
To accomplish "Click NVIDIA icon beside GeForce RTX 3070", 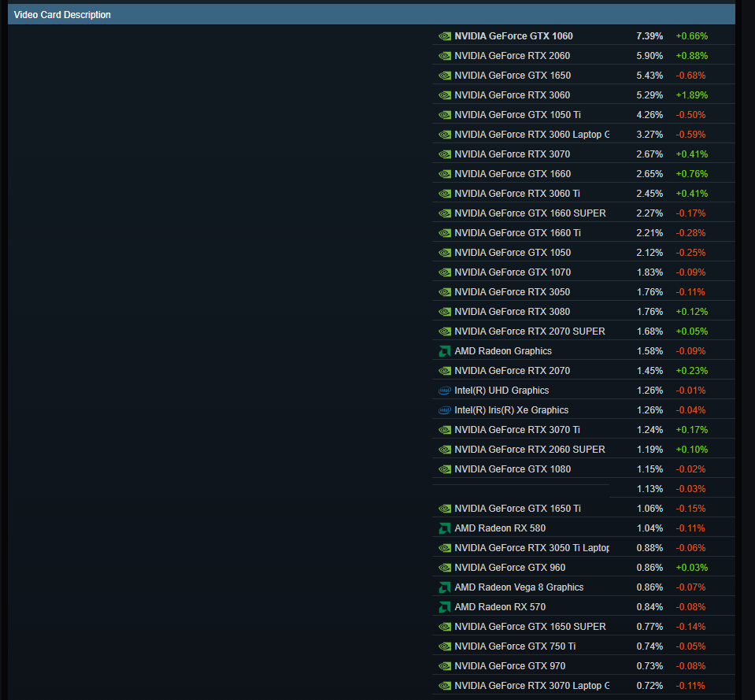I will (445, 154).
